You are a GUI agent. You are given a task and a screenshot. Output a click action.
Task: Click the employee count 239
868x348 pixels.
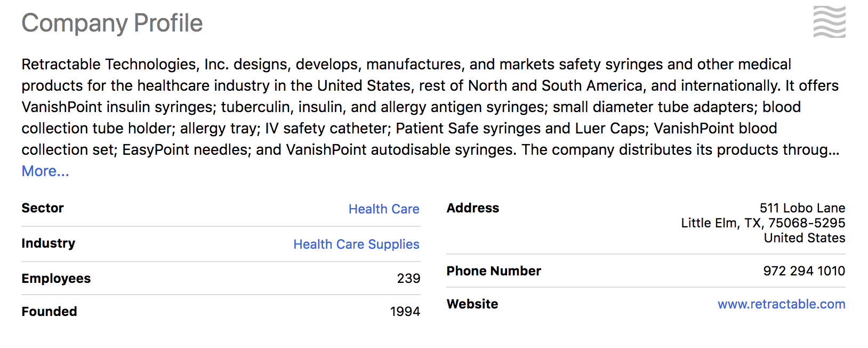408,279
